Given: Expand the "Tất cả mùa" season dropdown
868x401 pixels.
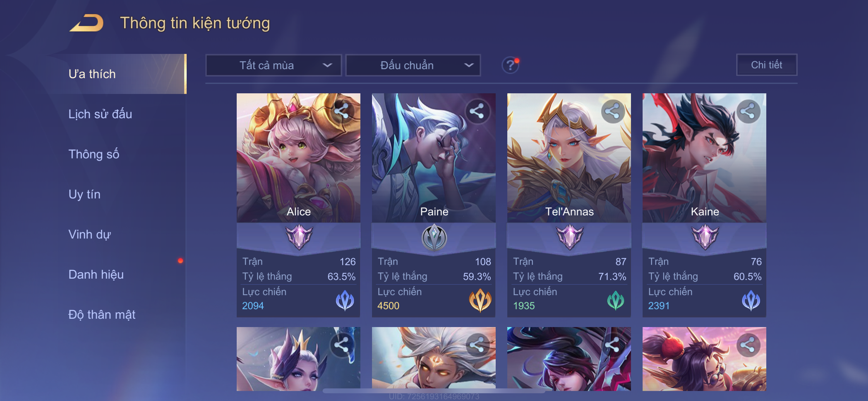Looking at the screenshot, I should [x=274, y=65].
